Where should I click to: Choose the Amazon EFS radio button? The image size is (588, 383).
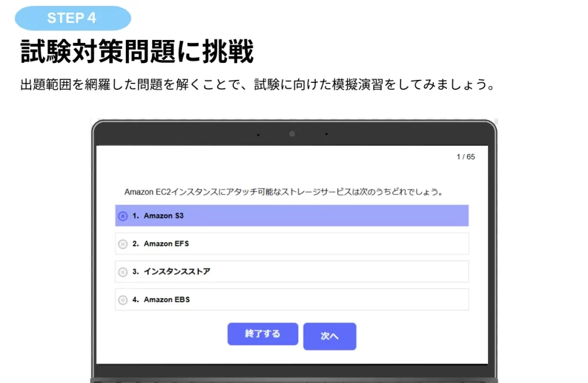[x=123, y=244]
